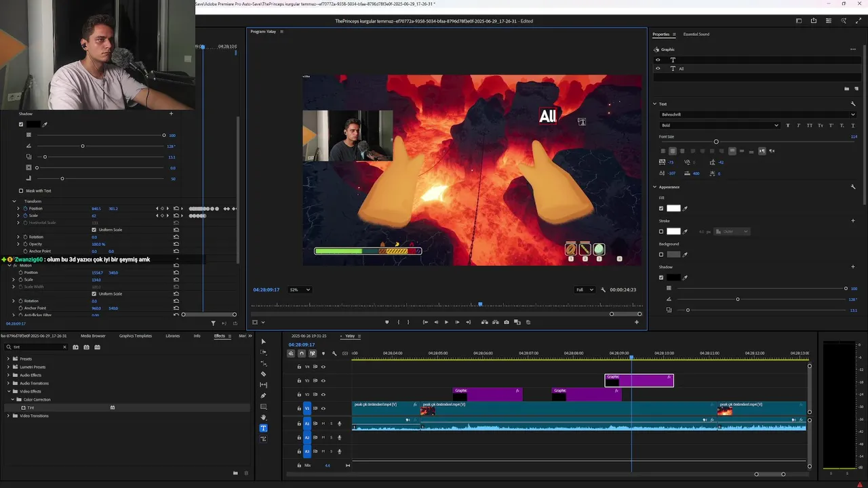Enable the Stroke checkbox
The height and width of the screenshot is (488, 868).
[661, 232]
